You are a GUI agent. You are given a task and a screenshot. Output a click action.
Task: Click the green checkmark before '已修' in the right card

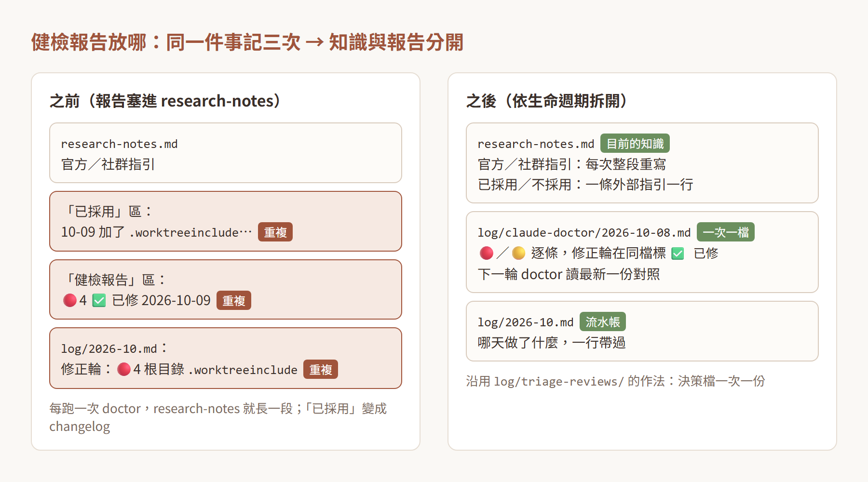678,253
